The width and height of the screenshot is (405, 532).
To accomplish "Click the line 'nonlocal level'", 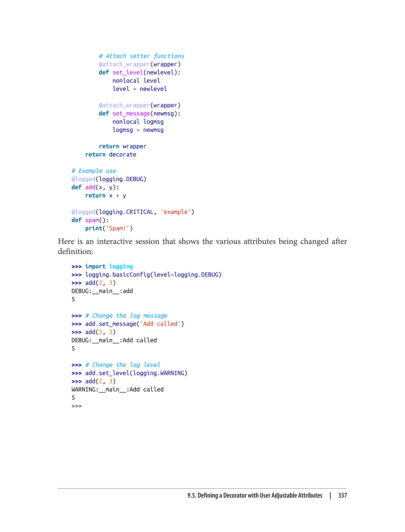I will pos(136,81).
